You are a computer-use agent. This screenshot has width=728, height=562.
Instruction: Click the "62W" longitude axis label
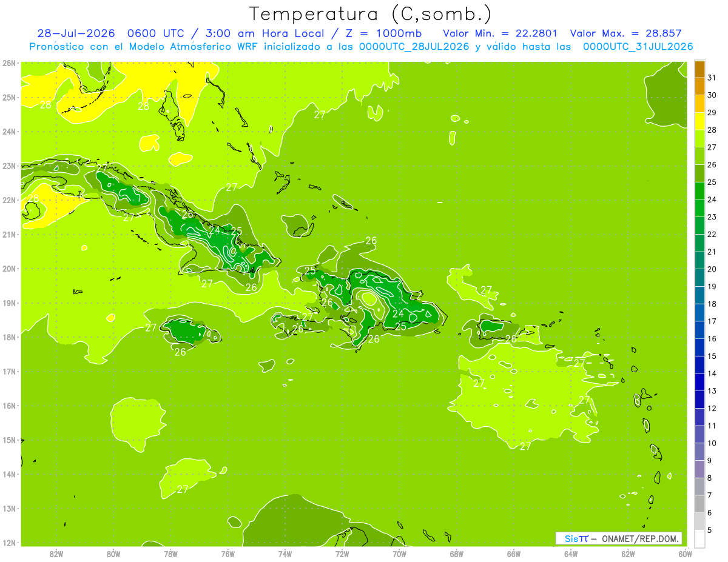point(628,554)
